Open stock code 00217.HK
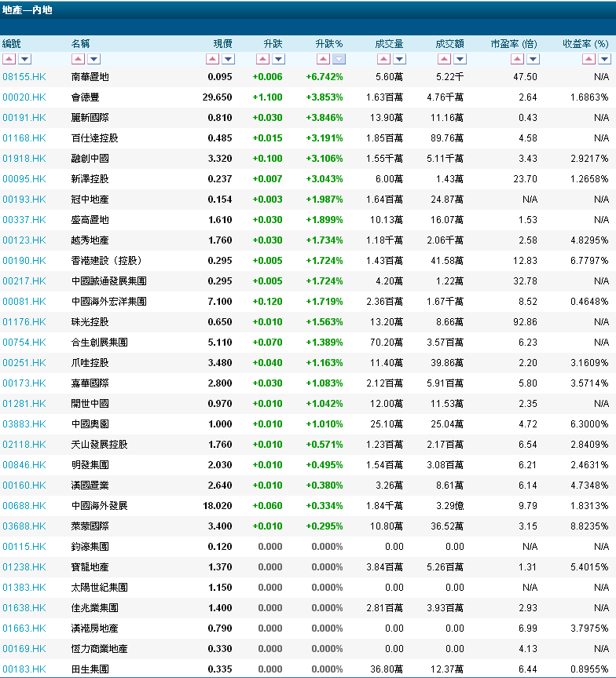Viewport: 616px width, 678px height. coord(24,281)
